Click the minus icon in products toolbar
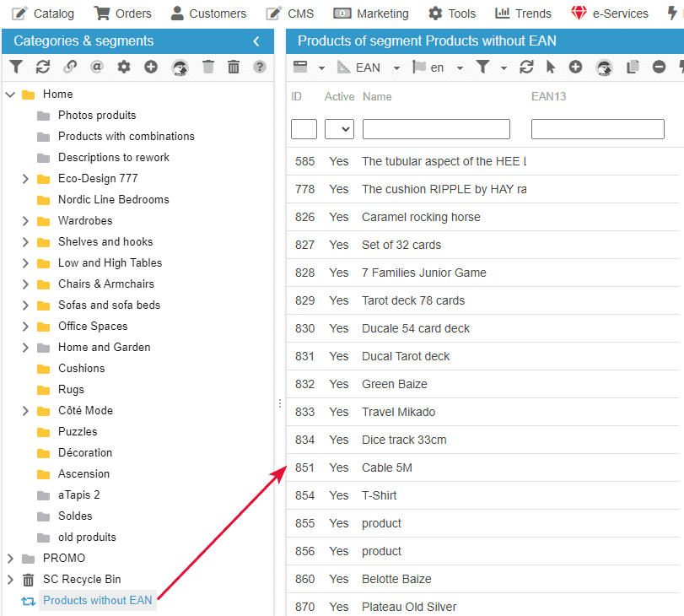The width and height of the screenshot is (684, 616). (x=660, y=68)
